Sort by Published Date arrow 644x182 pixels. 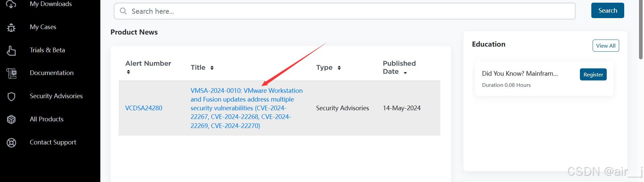click(x=405, y=73)
